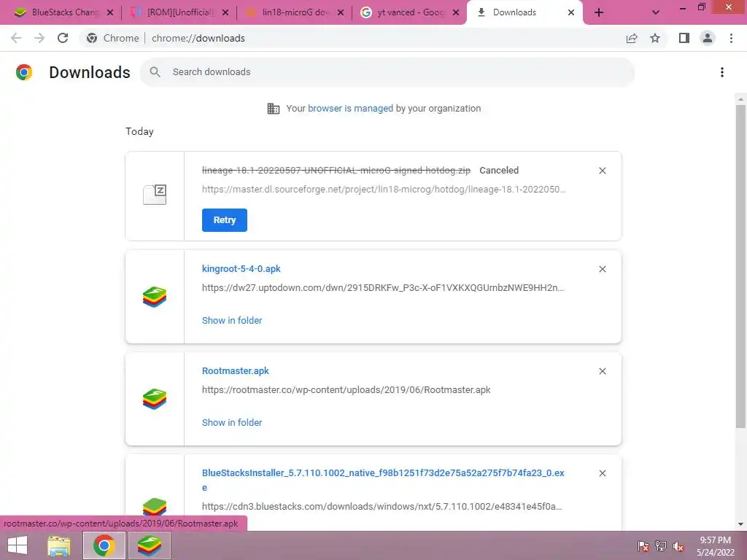Click the taskbar clock showing 9:57 PM
This screenshot has height=560, width=747.
point(715,546)
